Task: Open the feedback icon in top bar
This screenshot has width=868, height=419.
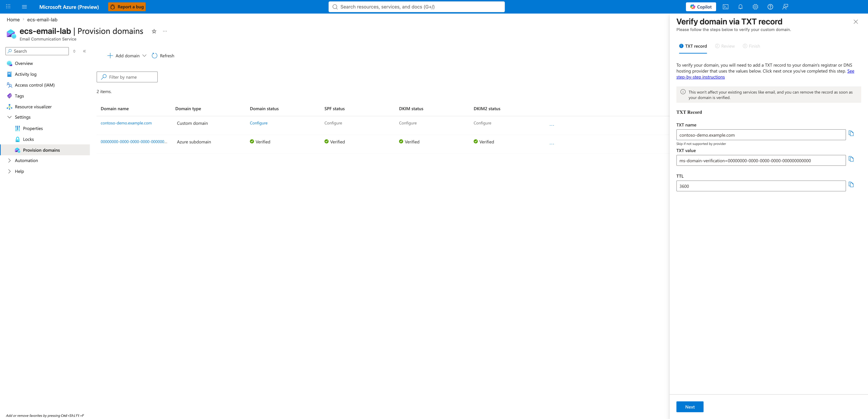Action: pyautogui.click(x=785, y=7)
